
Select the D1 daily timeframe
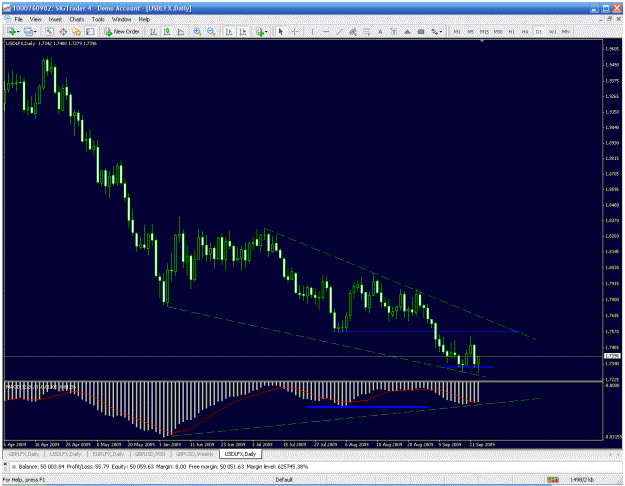click(539, 31)
